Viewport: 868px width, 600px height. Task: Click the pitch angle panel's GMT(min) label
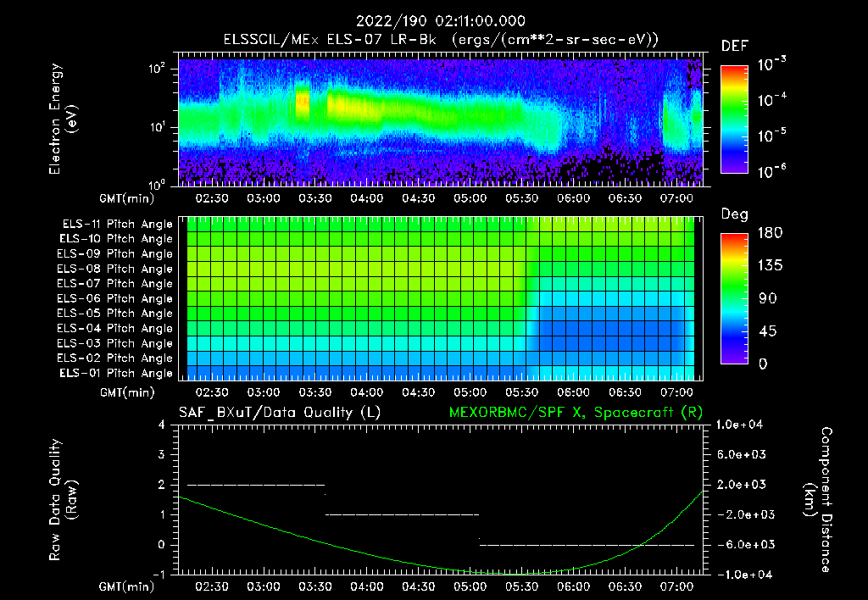pyautogui.click(x=127, y=392)
